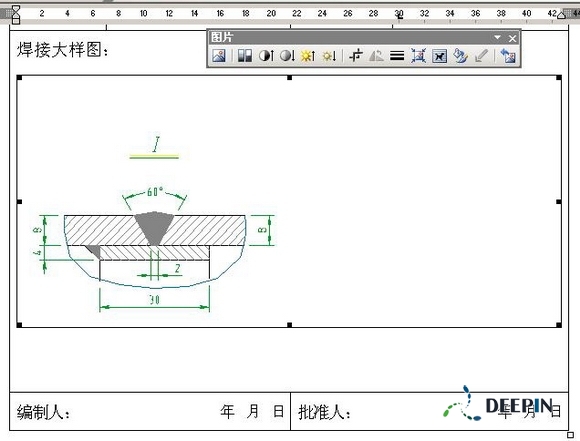This screenshot has width=580, height=441.
Task: Select the Set Transparent Color tool
Action: pos(481,56)
